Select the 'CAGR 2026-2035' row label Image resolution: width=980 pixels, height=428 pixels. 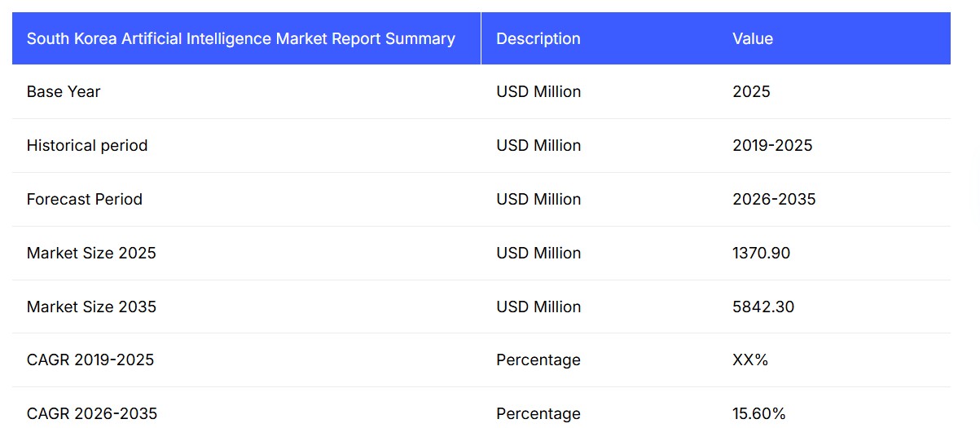tap(92, 413)
